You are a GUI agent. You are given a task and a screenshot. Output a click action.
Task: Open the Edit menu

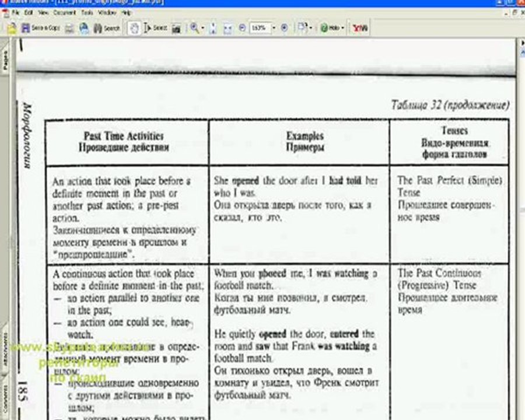(x=29, y=13)
